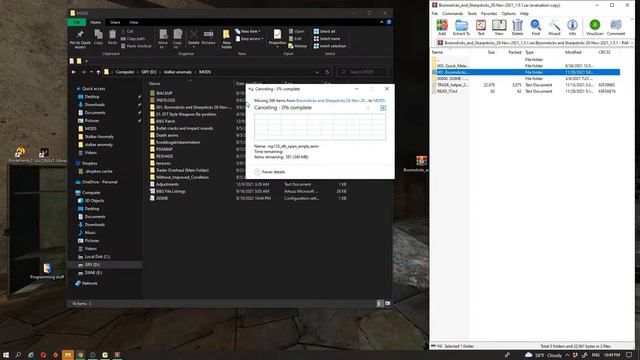
Task: Open the Favorites menu in WinRAR
Action: coord(489,13)
